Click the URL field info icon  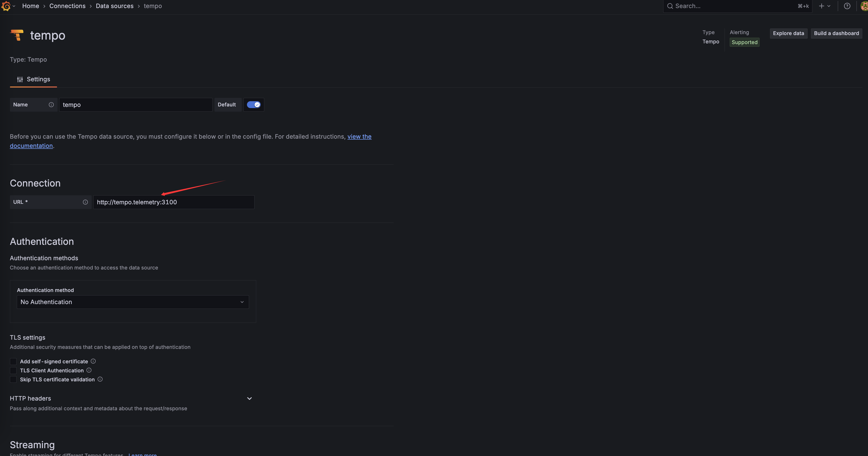[x=85, y=202]
